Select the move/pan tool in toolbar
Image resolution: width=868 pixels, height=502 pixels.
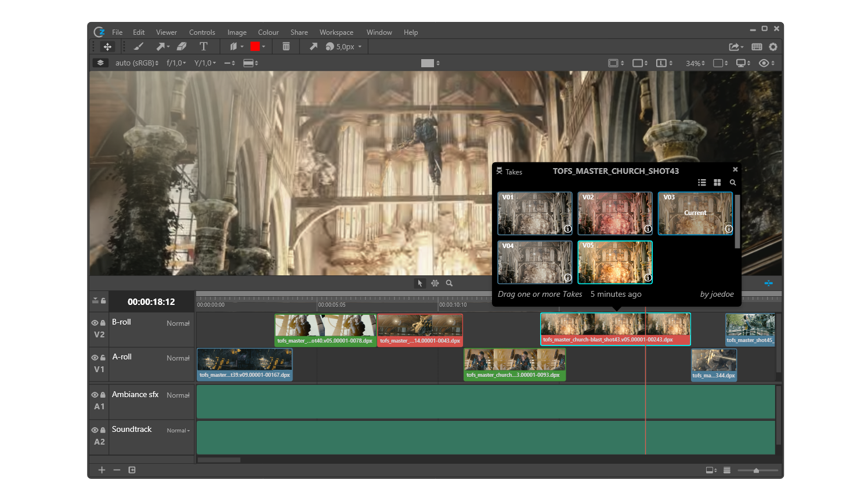107,46
